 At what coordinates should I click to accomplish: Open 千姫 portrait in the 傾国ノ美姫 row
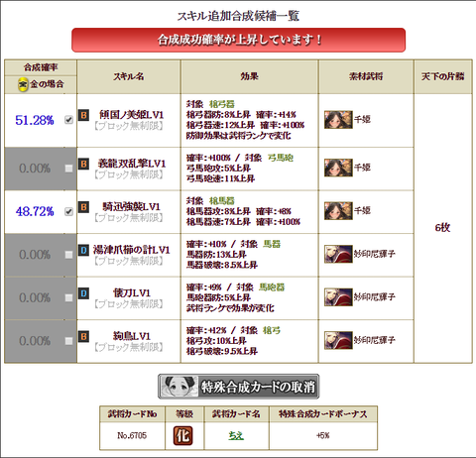pos(338,120)
